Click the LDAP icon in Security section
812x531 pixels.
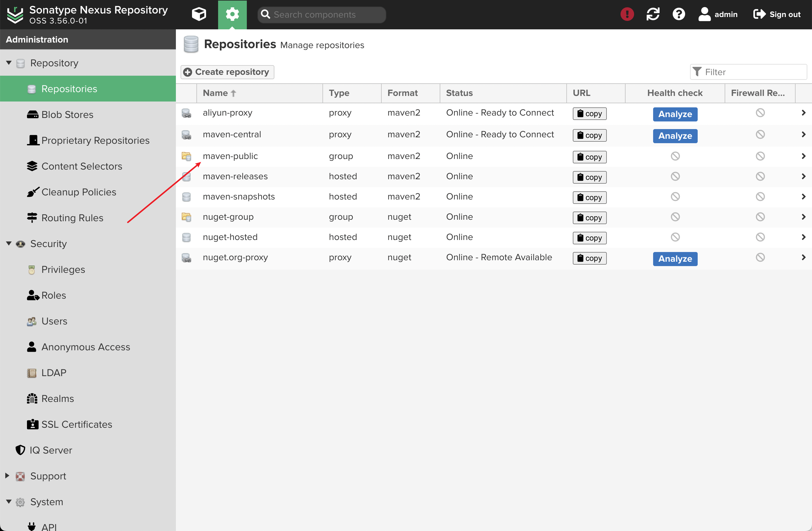[31, 373]
